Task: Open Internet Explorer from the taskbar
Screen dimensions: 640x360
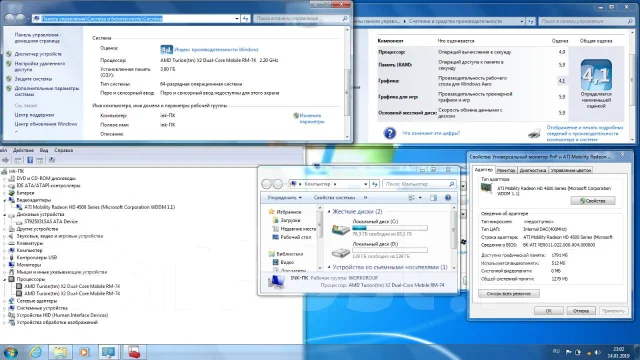Action: [x=36, y=352]
